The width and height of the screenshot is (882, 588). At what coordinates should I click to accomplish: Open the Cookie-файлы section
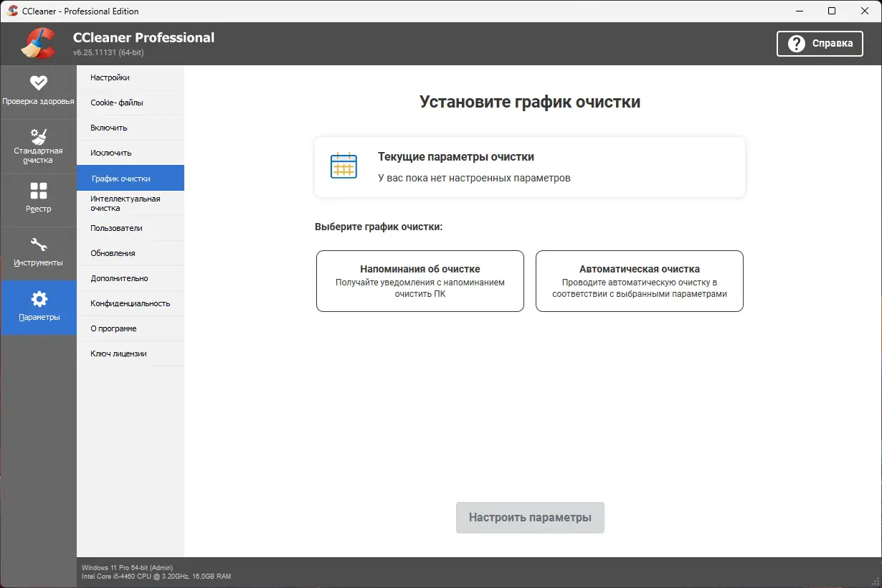pos(131,103)
